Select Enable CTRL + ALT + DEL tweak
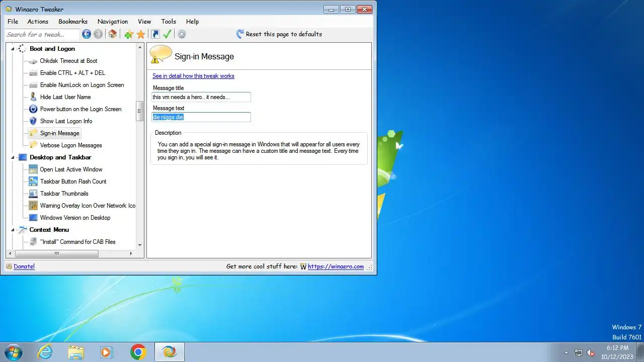Image resolution: width=644 pixels, height=362 pixels. (x=72, y=73)
